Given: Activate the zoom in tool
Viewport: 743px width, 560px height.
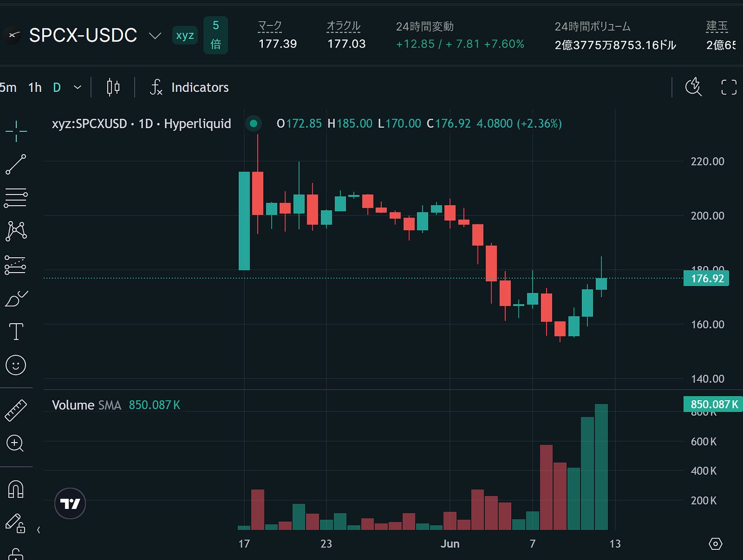Looking at the screenshot, I should pos(15,443).
